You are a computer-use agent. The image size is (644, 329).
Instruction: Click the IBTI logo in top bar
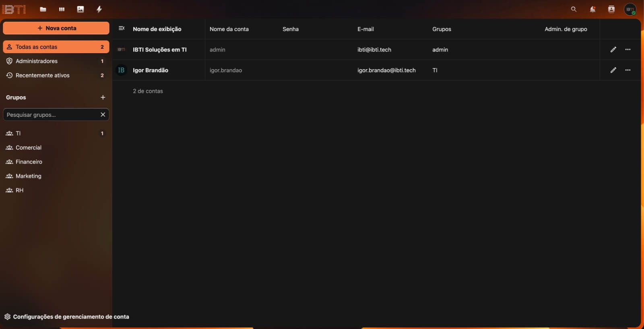click(14, 9)
